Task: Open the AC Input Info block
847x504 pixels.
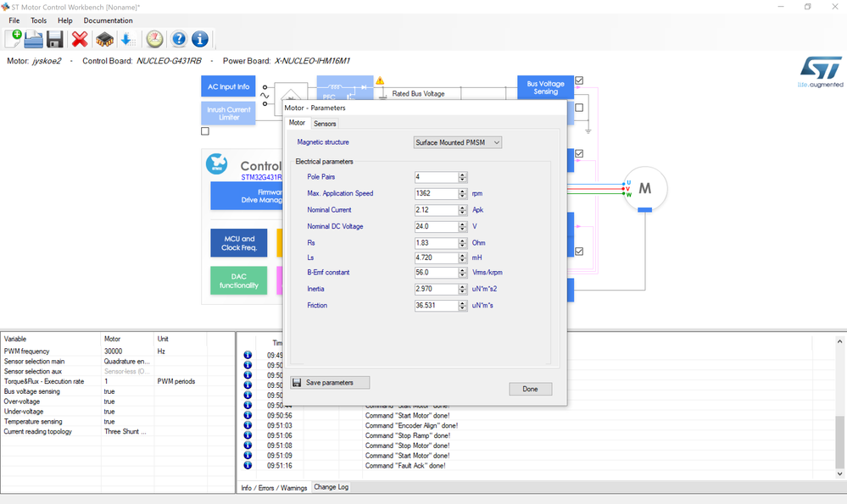Action: (x=229, y=86)
